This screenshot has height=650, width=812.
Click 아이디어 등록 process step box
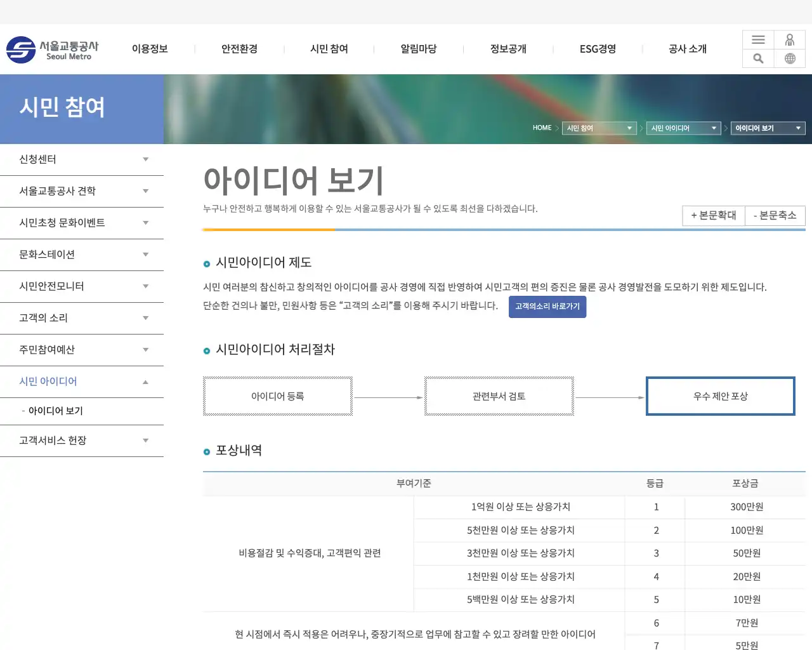coord(278,396)
